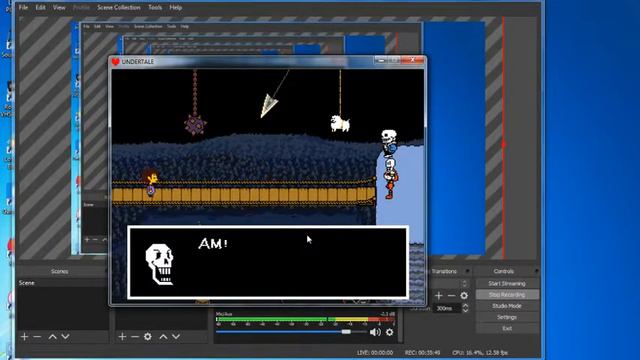Click the CPU and fps status bar readout
The height and width of the screenshot is (360, 640).
coord(480,353)
